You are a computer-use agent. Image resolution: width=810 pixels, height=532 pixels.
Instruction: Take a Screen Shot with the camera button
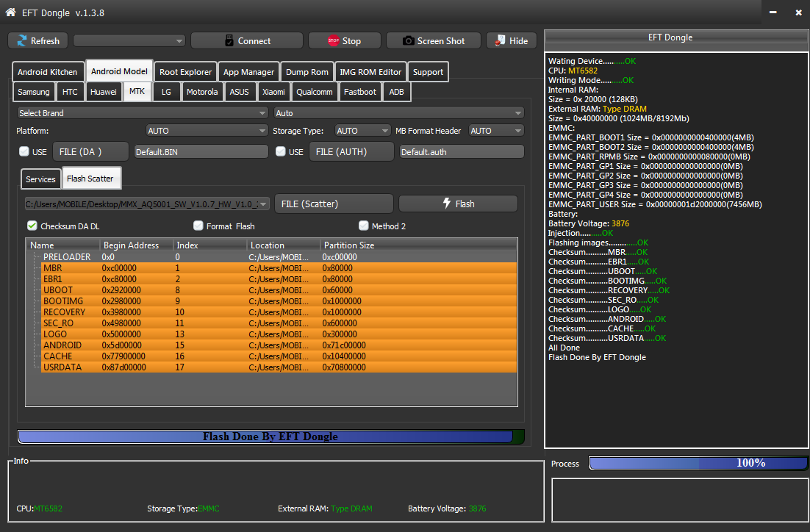click(x=434, y=41)
